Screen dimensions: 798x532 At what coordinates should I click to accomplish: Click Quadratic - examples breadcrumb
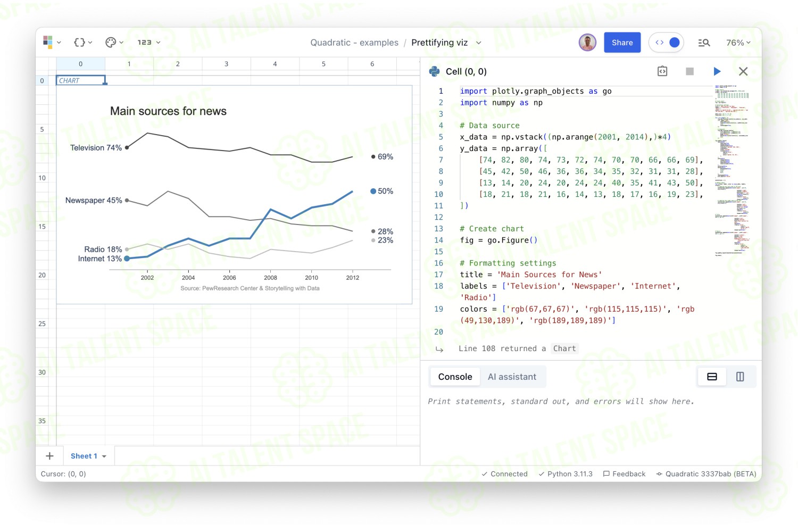[354, 43]
